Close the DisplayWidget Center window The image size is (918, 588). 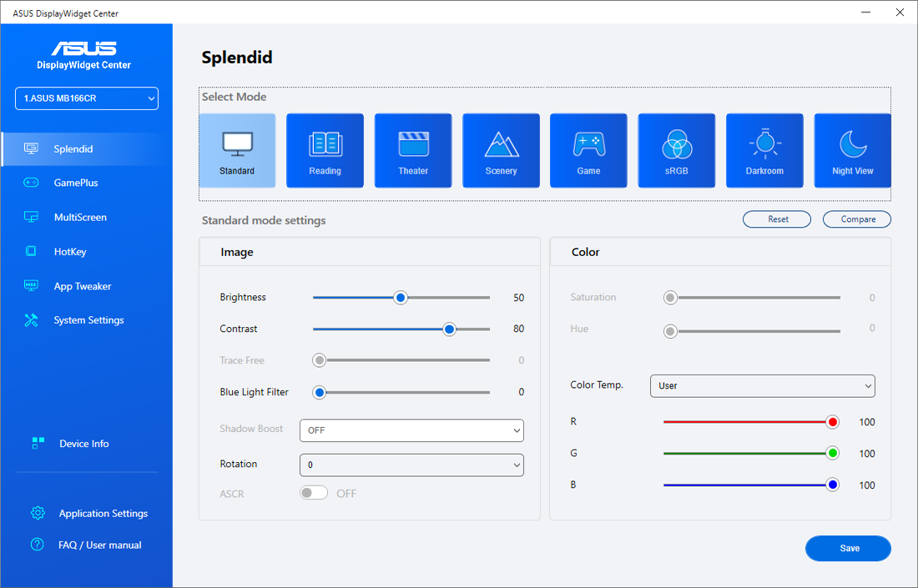click(900, 13)
